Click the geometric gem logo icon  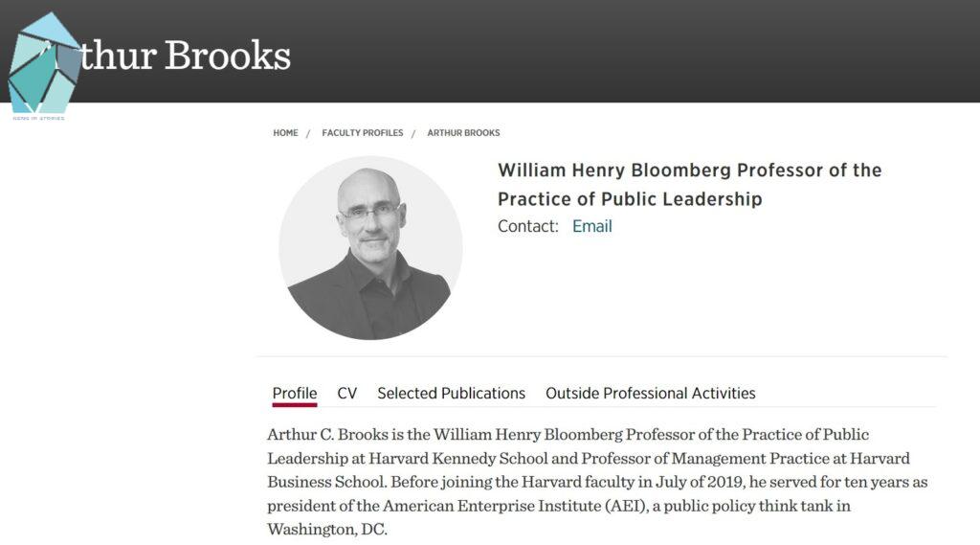[43, 65]
